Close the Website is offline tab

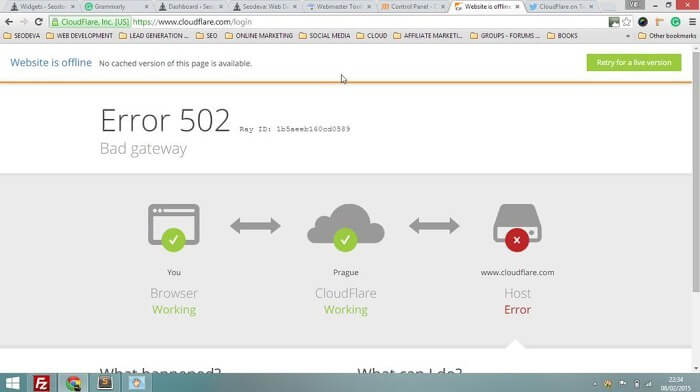click(x=517, y=7)
